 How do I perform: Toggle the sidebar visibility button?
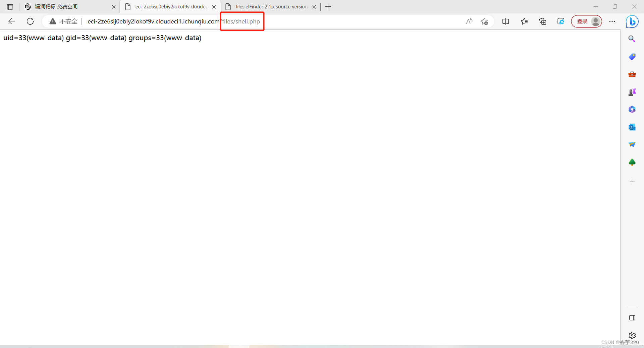click(632, 318)
